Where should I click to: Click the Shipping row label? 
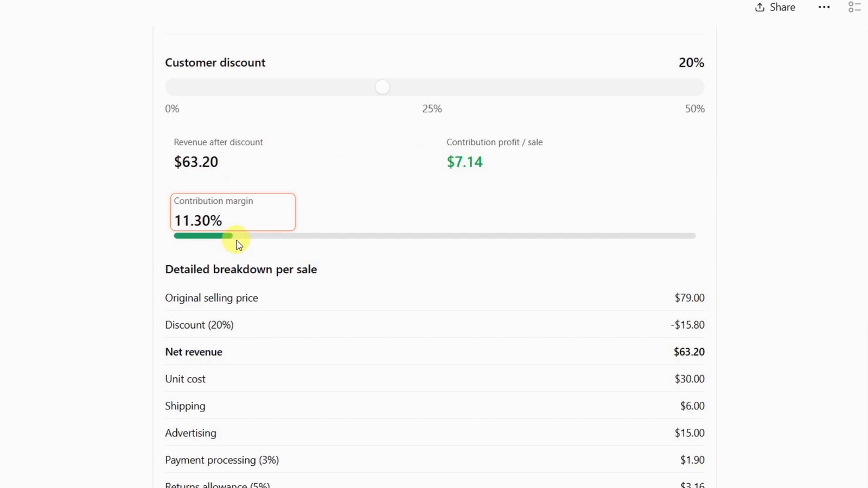(x=185, y=406)
